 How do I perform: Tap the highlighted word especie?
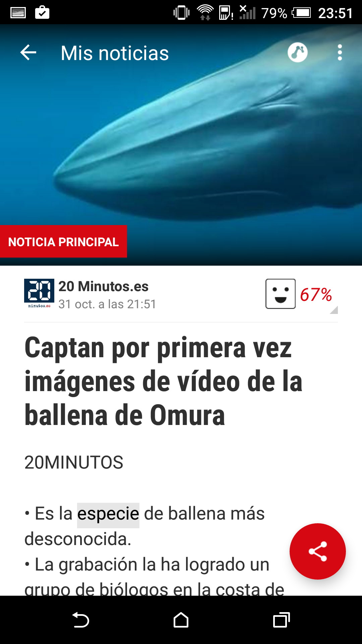coord(108,514)
